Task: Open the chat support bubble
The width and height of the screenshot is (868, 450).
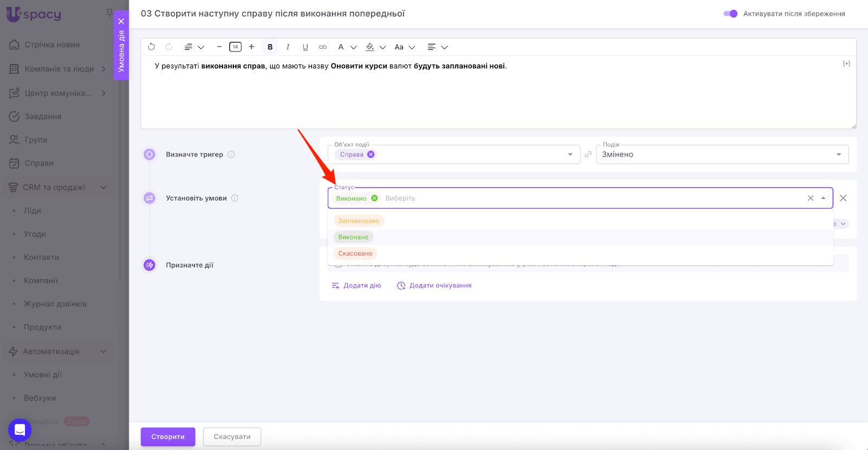Action: click(20, 430)
